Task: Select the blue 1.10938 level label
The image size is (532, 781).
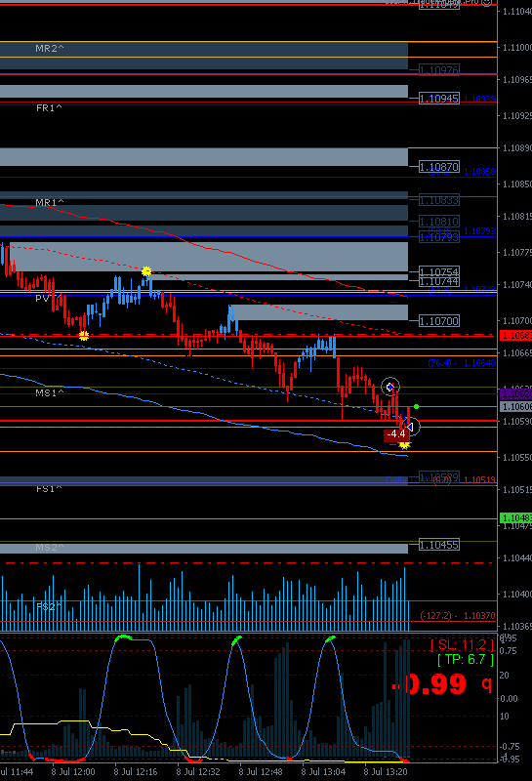Action: 479,100
